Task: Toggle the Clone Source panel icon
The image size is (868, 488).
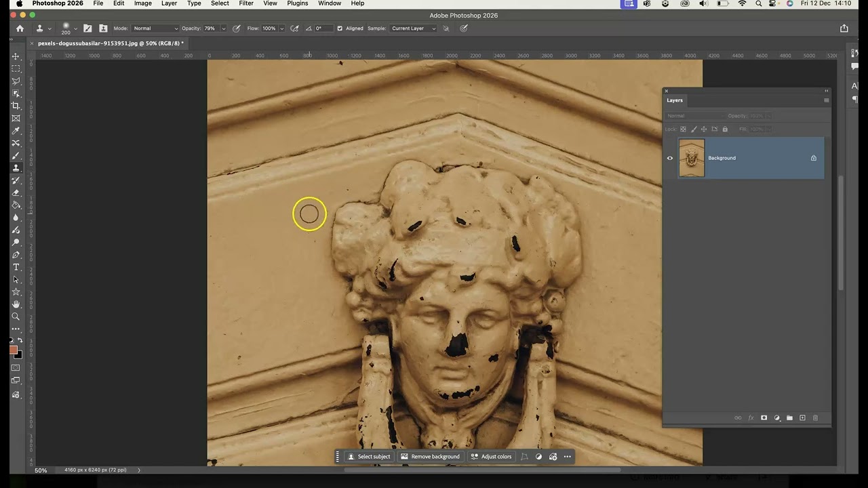Action: 103,28
